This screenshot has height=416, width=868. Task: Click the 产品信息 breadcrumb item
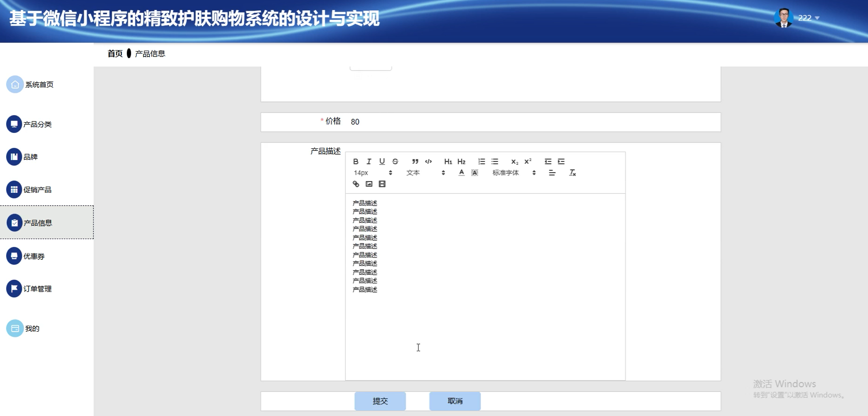150,54
